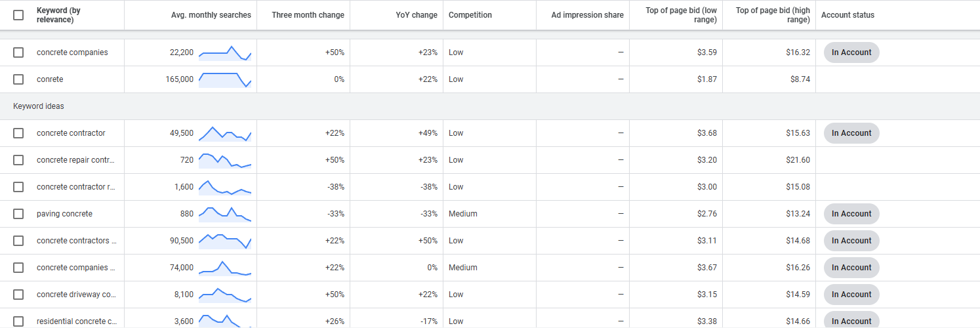Toggle the select-all checkbox in header
Screen dimensions: 980x328
click(18, 15)
